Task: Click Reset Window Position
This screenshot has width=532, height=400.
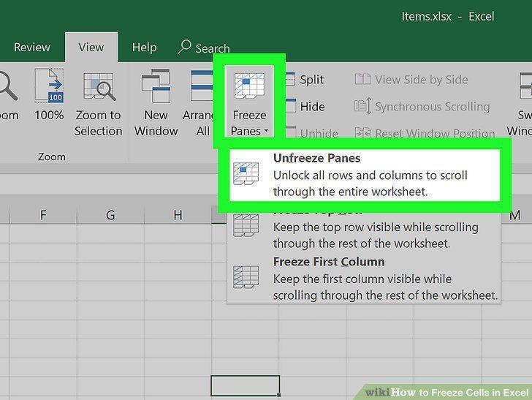Action: click(425, 133)
